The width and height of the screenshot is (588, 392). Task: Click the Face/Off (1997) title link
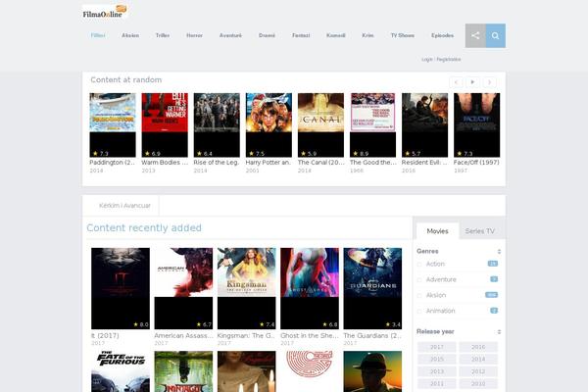click(x=476, y=163)
